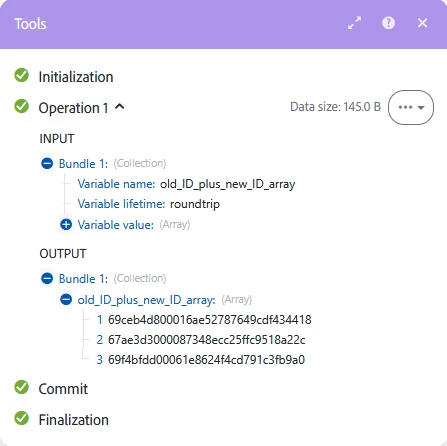Select the Variable name label
Screen dimensions: 447x446
coord(116,184)
